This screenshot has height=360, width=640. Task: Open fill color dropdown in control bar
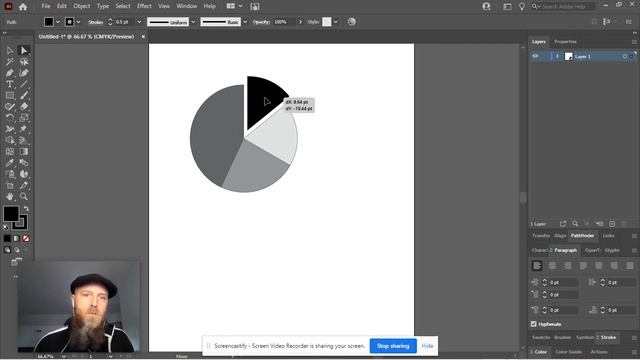58,22
